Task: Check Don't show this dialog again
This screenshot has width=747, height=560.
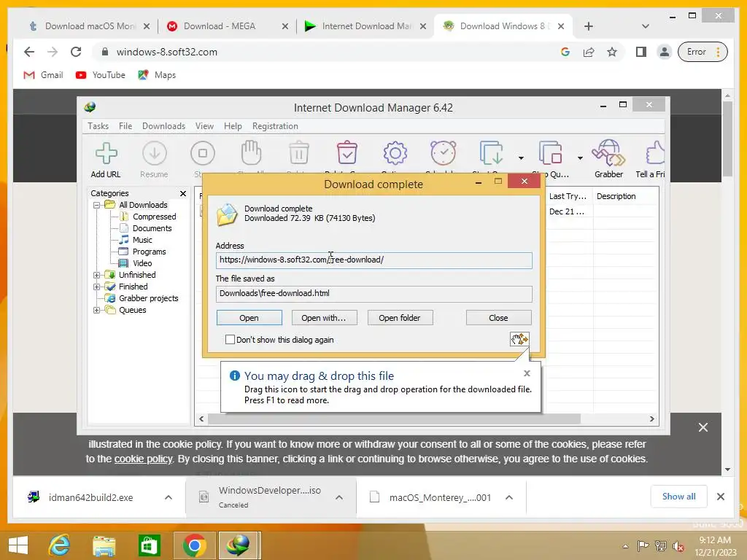Action: tap(230, 340)
